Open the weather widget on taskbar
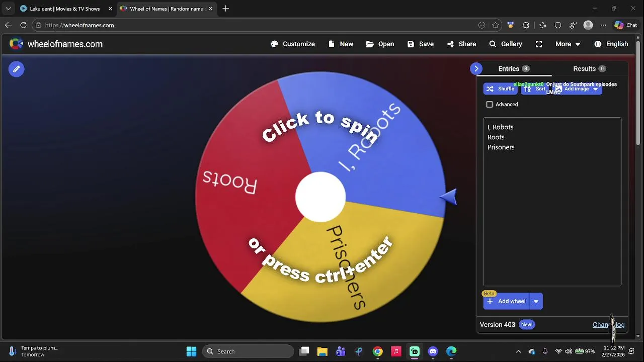Image resolution: width=644 pixels, height=362 pixels. (34, 351)
